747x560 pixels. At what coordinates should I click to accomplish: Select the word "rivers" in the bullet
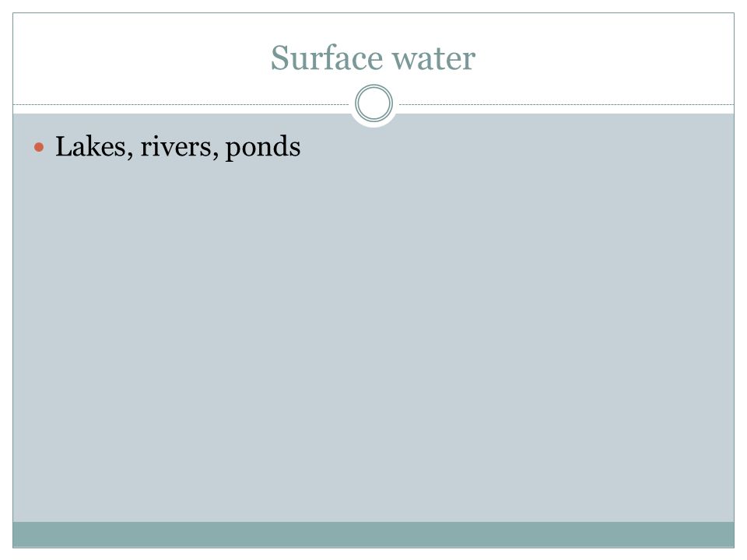176,147
